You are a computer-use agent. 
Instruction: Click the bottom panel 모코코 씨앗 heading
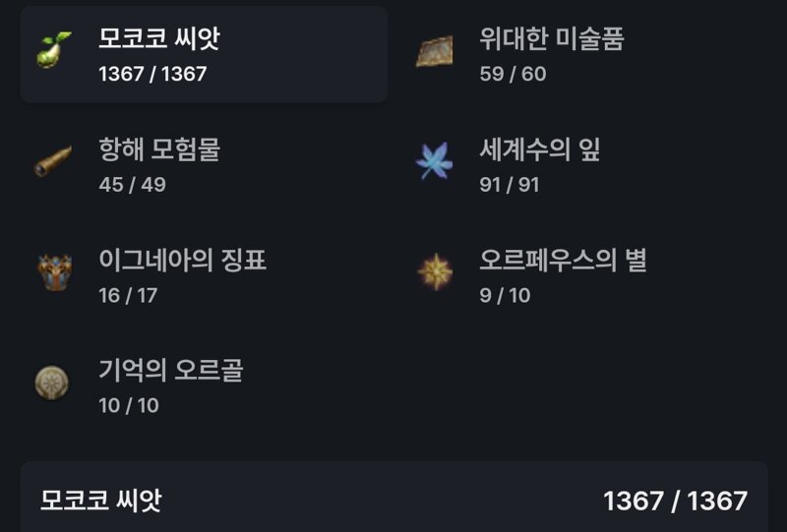pyautogui.click(x=101, y=501)
